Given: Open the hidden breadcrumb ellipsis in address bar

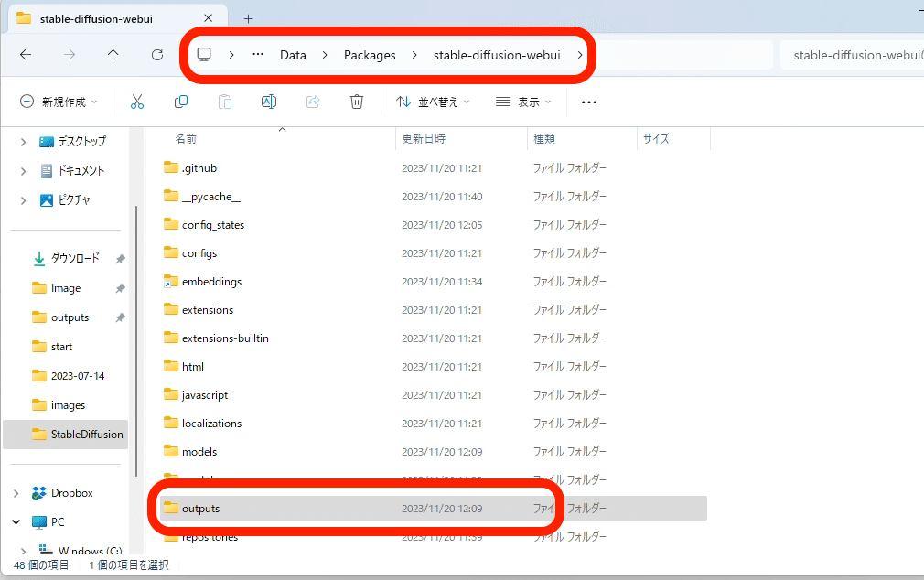Looking at the screenshot, I should 257,54.
